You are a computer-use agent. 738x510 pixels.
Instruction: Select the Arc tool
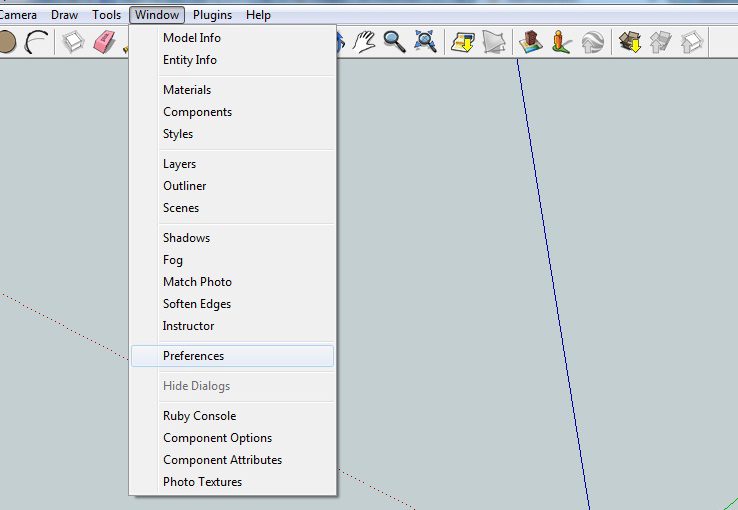click(x=37, y=42)
